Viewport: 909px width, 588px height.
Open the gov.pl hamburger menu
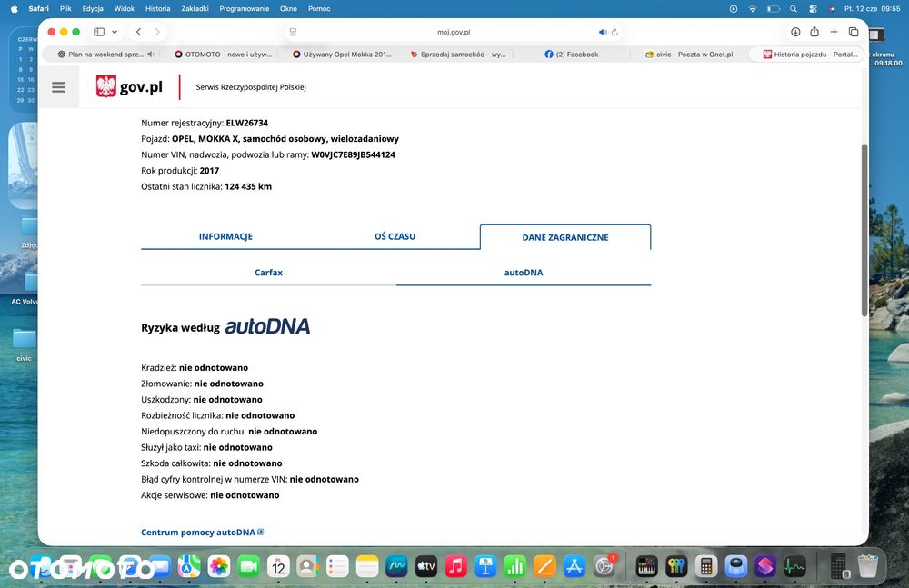(58, 87)
